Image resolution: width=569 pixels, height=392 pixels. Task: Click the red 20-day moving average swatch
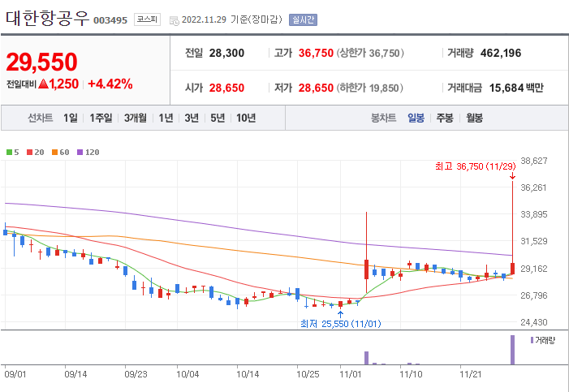tap(30, 152)
